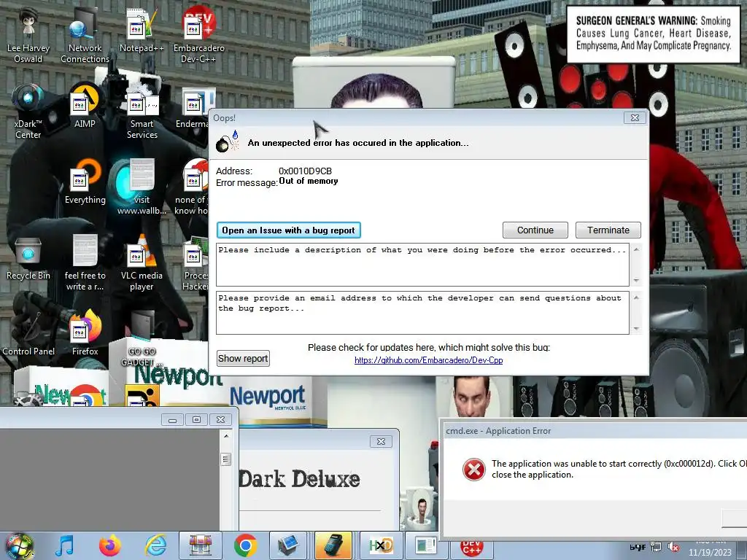Open the network tray icon
Viewport: 747px width, 560px height.
click(656, 547)
